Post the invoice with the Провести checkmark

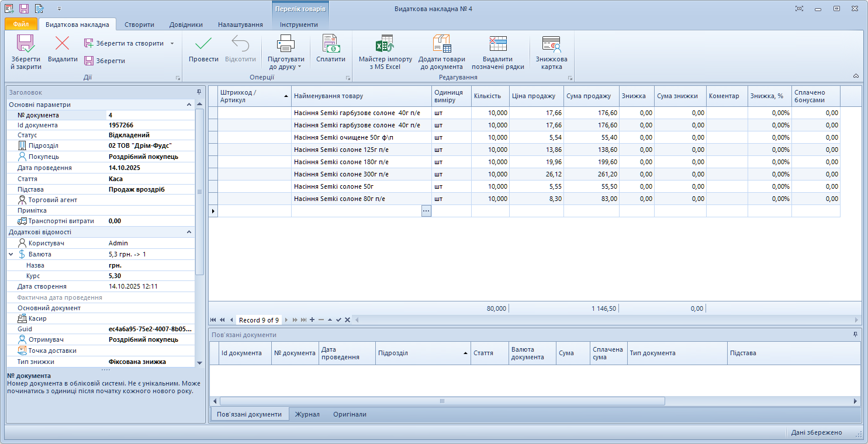click(x=203, y=44)
